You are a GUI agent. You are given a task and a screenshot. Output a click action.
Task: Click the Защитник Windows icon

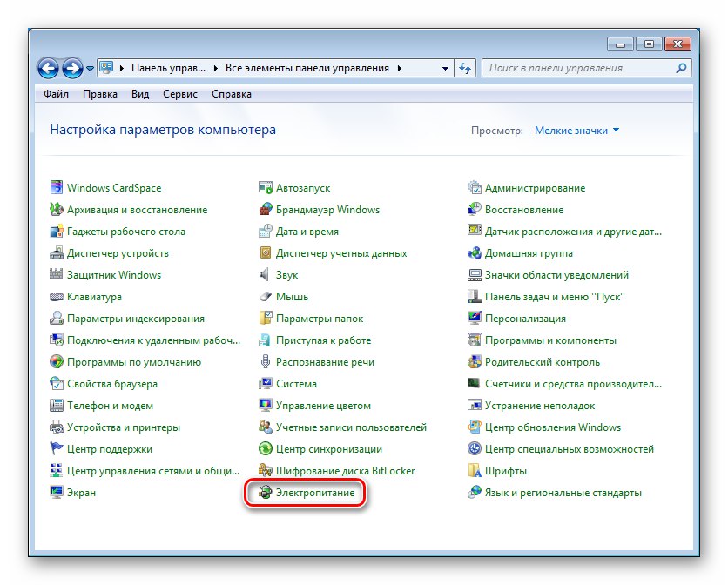coord(57,274)
